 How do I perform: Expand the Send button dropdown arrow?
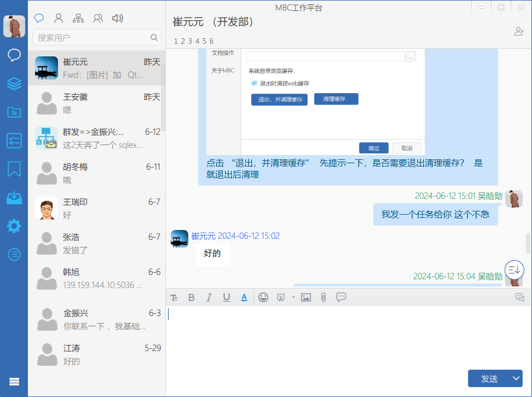[x=515, y=378]
